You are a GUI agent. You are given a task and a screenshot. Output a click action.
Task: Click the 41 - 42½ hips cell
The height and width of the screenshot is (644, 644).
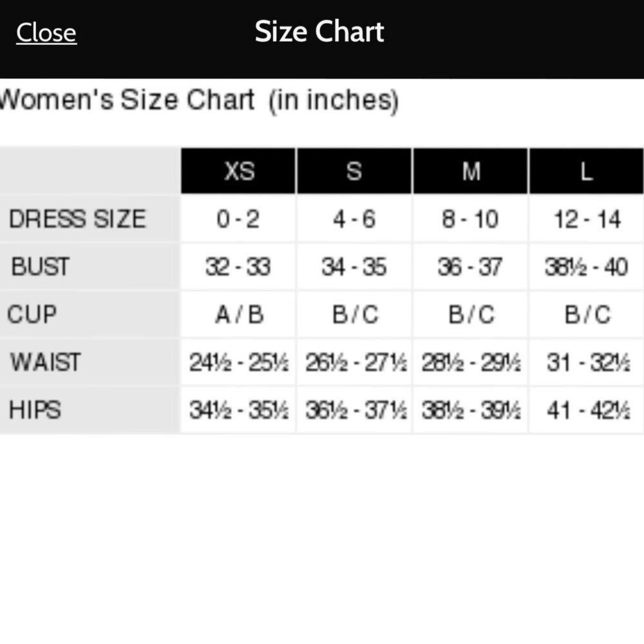tap(587, 410)
